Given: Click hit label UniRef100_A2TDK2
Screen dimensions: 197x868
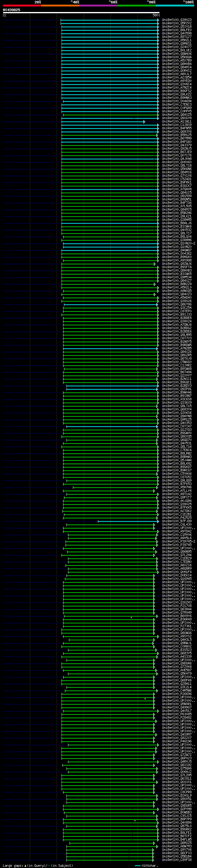Looking at the screenshot, I should (x=177, y=511).
